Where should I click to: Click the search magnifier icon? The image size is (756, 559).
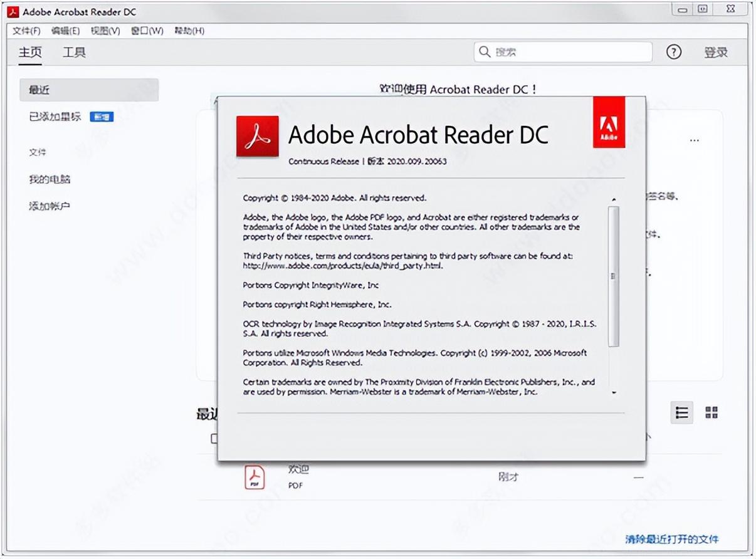click(x=485, y=52)
